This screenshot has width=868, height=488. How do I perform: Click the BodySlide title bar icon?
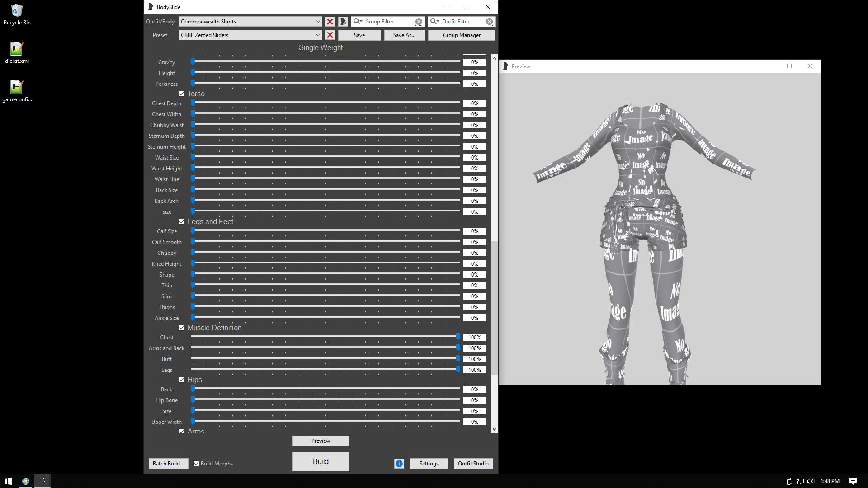(151, 7)
